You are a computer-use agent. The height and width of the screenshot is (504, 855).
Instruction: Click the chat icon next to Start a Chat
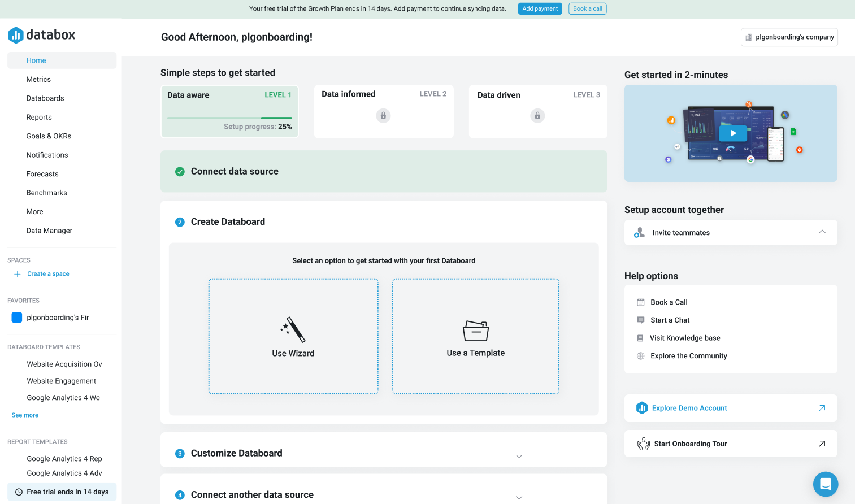641,320
